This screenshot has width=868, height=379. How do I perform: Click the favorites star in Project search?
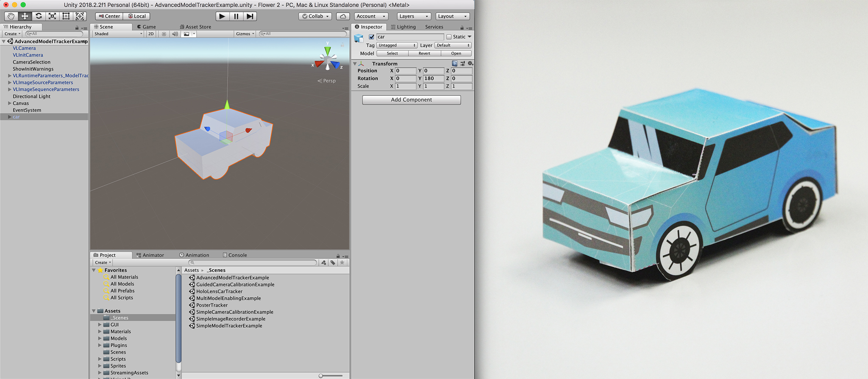click(x=342, y=263)
